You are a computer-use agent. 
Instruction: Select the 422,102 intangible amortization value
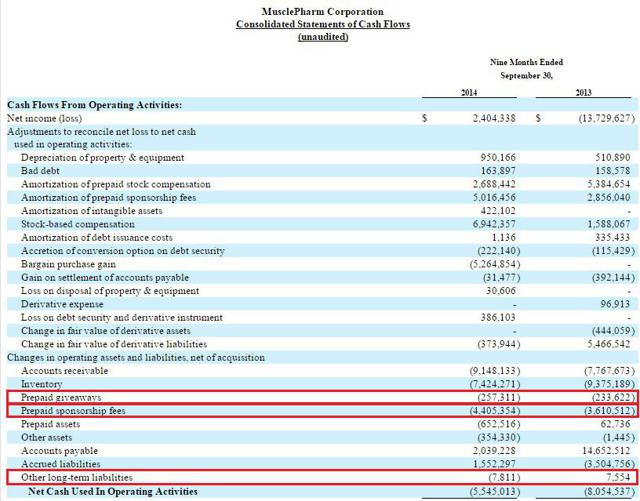[x=498, y=211]
